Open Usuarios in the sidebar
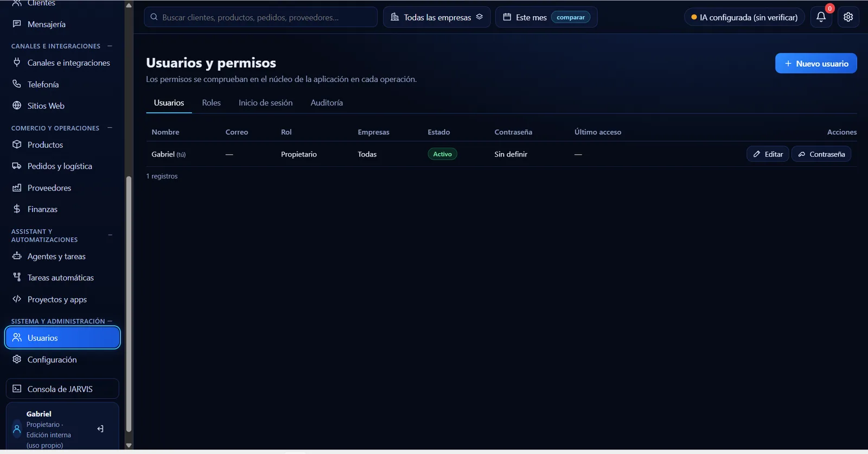The height and width of the screenshot is (454, 868). coord(62,338)
